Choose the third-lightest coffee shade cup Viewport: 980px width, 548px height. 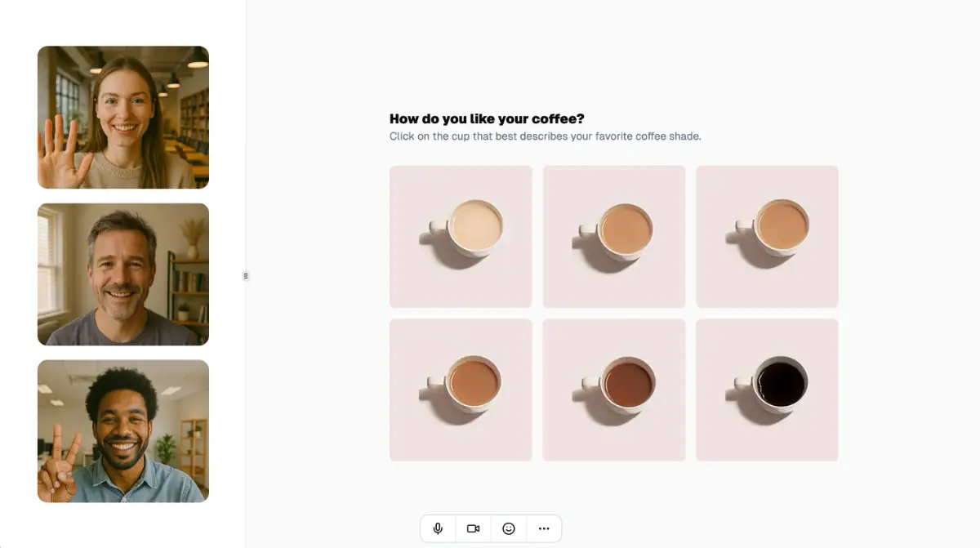767,237
